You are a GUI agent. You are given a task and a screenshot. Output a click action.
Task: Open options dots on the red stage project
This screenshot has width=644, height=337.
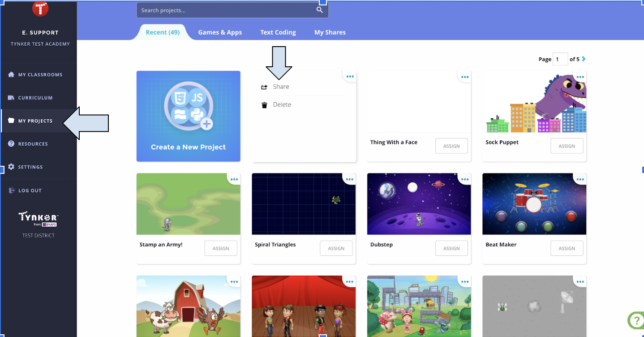[x=350, y=282]
